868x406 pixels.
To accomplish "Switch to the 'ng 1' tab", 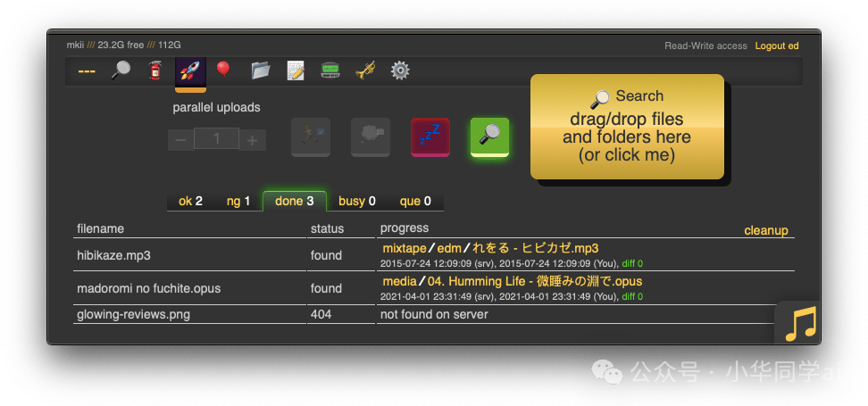I will point(238,202).
